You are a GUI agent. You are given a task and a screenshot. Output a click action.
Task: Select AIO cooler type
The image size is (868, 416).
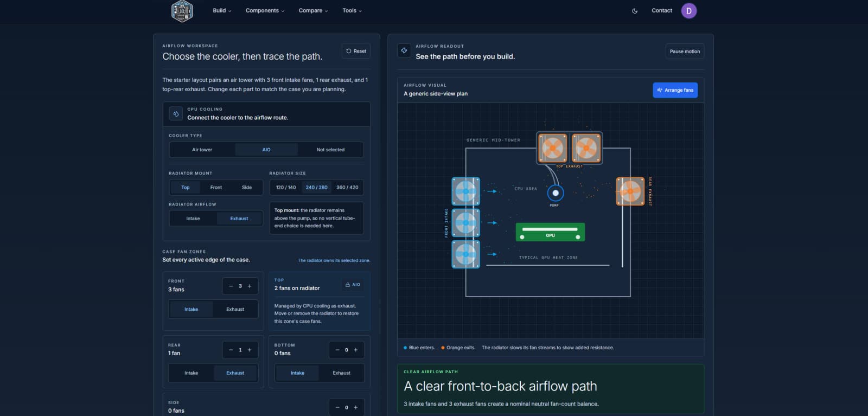266,150
